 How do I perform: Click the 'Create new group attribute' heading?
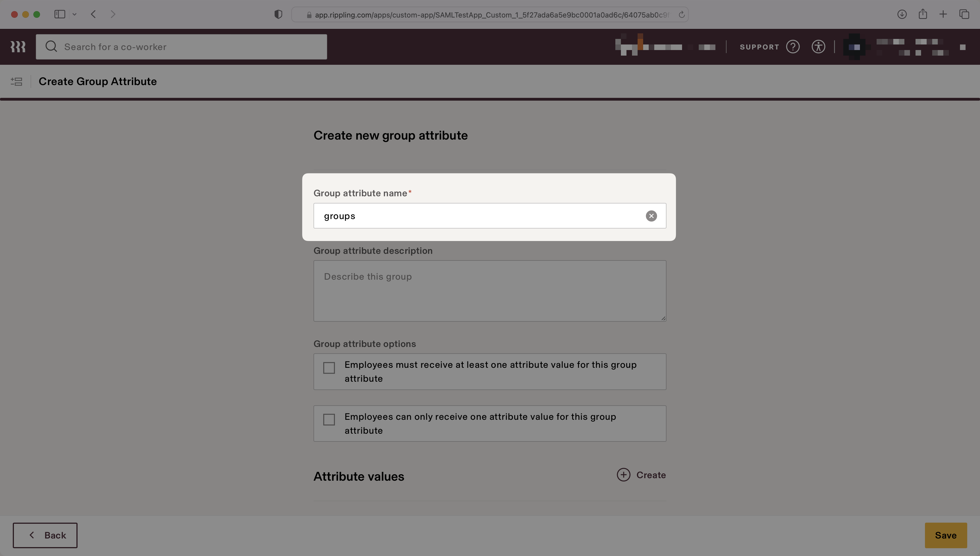click(390, 135)
